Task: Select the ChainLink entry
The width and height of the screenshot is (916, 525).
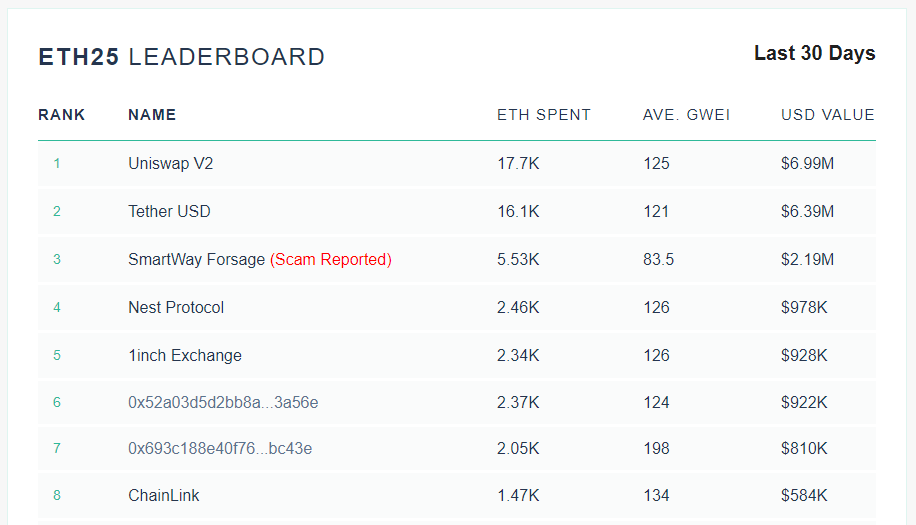Action: tap(164, 495)
